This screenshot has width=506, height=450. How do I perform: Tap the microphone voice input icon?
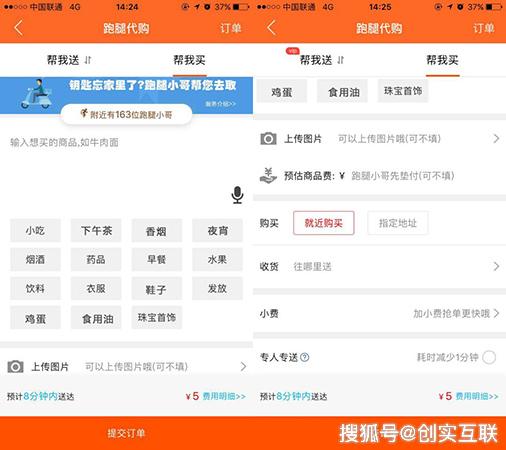[x=237, y=195]
